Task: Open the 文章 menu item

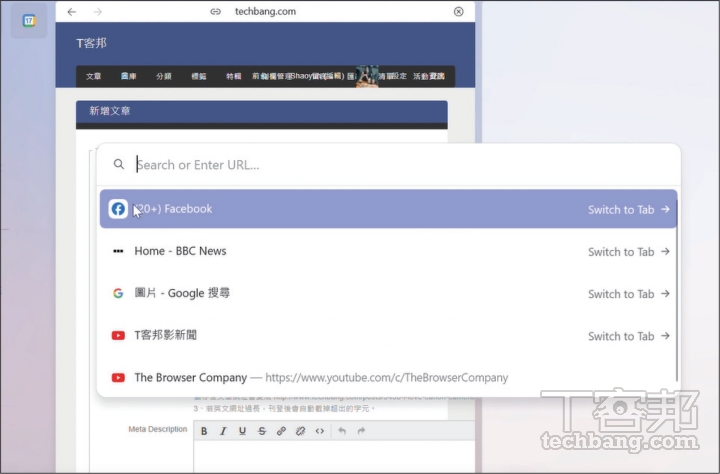Action: pos(94,76)
